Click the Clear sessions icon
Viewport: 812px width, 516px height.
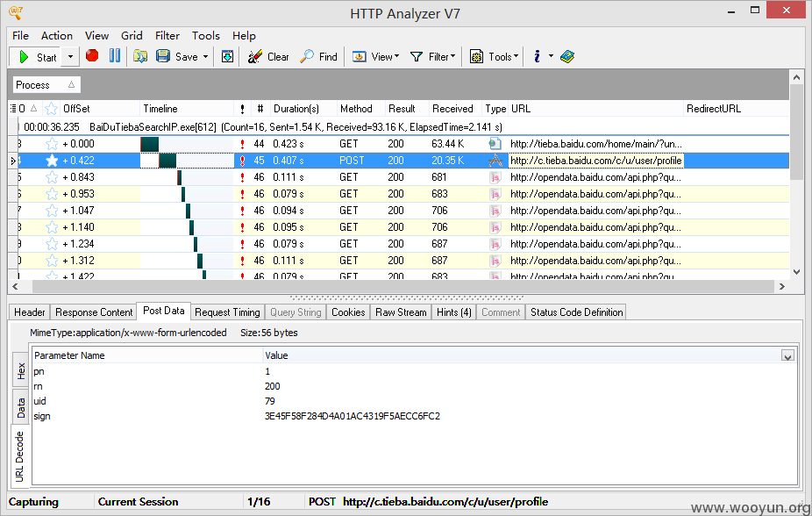(255, 56)
